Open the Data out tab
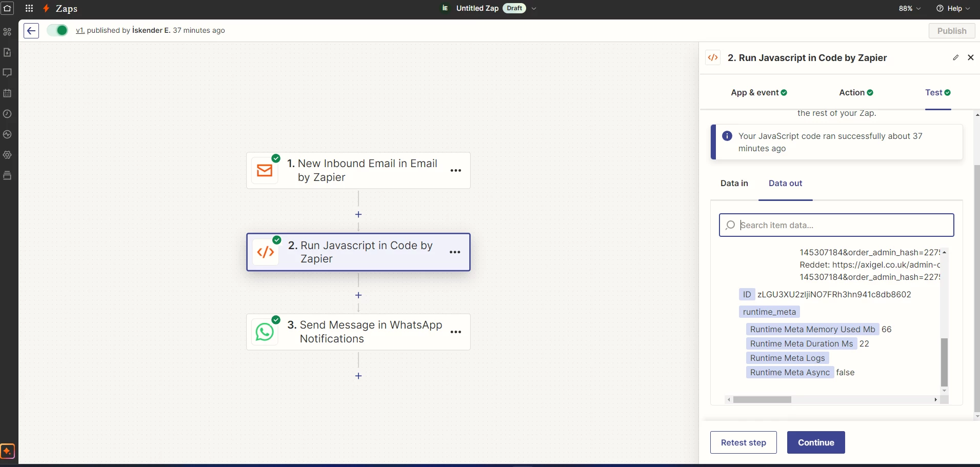Viewport: 980px width, 467px height. click(x=785, y=184)
